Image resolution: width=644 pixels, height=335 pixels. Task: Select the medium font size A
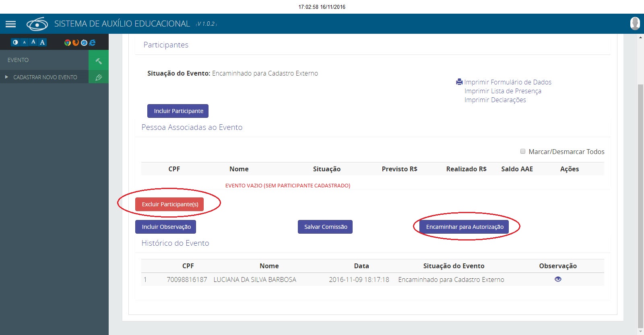pos(33,42)
